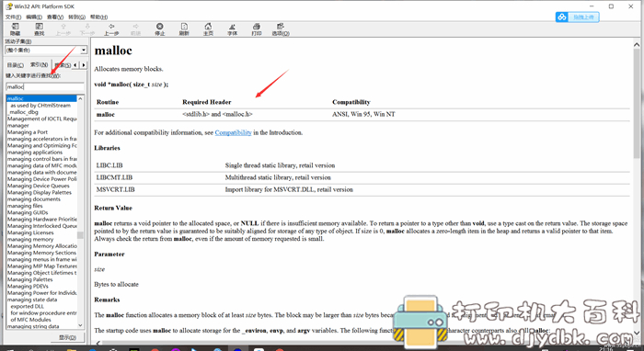
Task: Click the greyed Forward arrow toolbar icon
Action: coord(135,29)
